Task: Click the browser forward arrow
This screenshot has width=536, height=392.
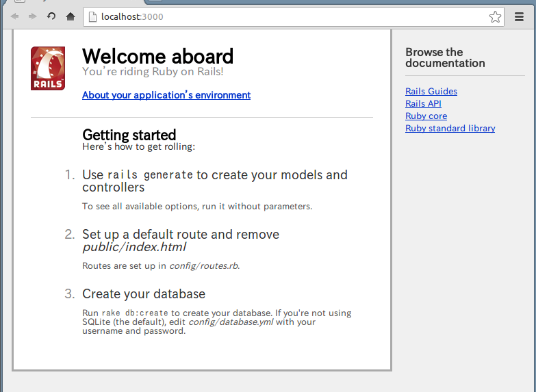Action: pos(32,16)
